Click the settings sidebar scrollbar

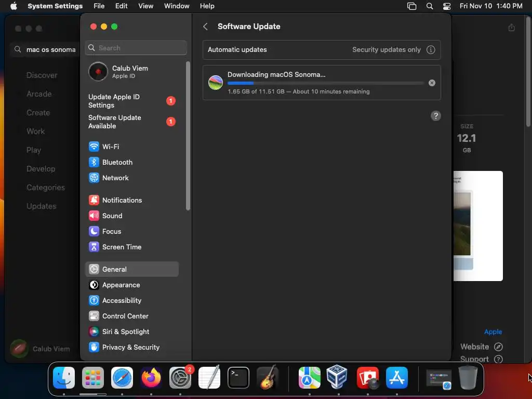coord(188,136)
